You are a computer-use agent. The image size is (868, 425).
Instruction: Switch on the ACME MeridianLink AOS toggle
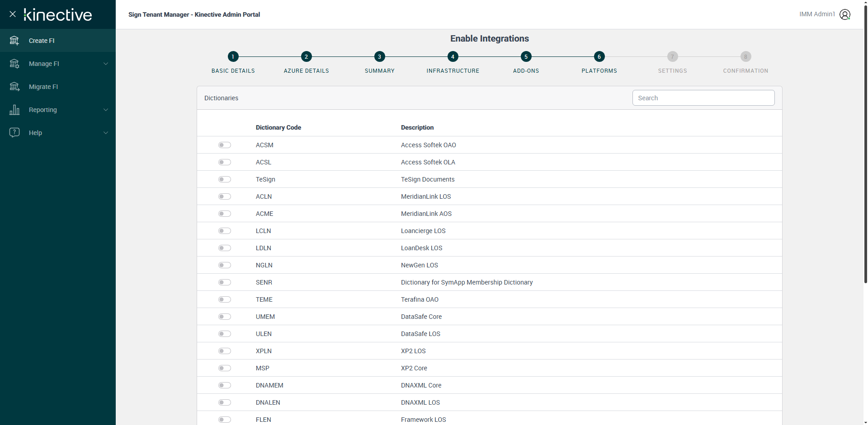(225, 214)
